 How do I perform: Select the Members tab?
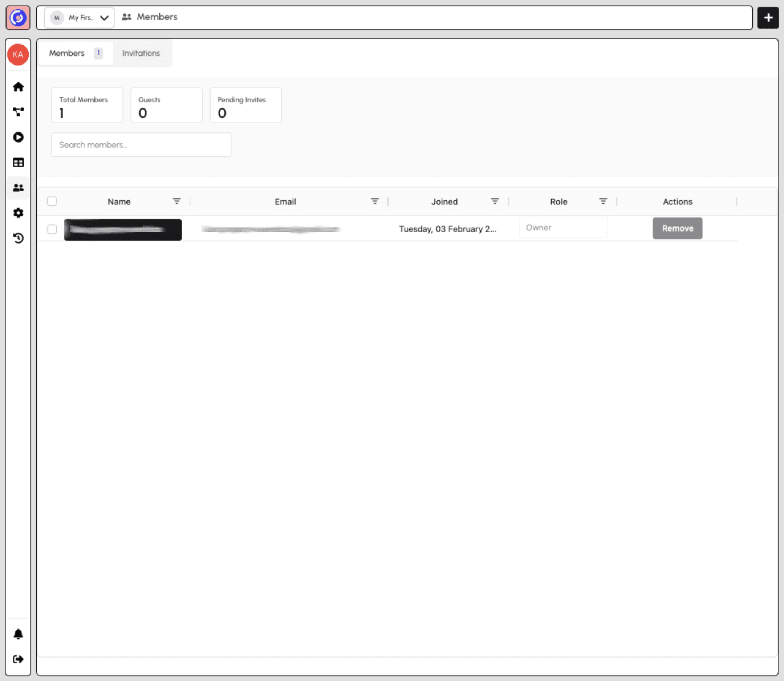[x=67, y=53]
